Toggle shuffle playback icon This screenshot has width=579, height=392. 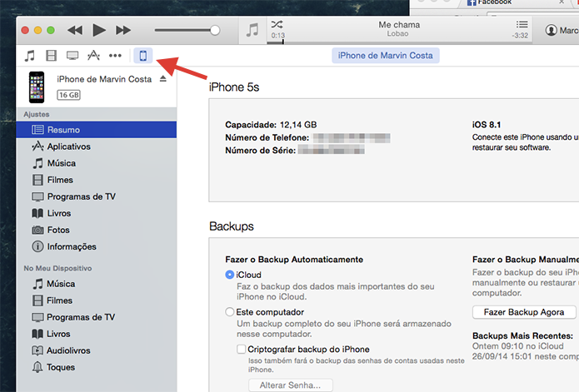(x=277, y=24)
